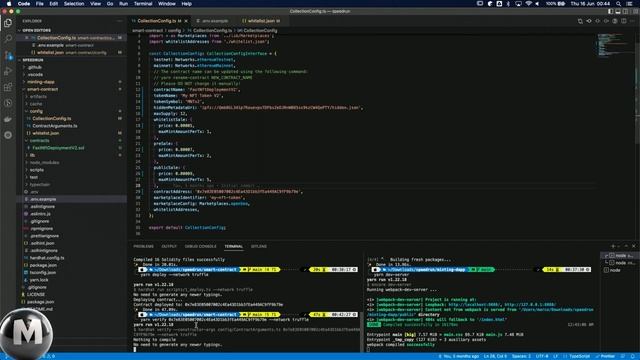This screenshot has width=640, height=360.
Task: Collapse the SPEEDRUN workspace section
Action: coord(33,60)
